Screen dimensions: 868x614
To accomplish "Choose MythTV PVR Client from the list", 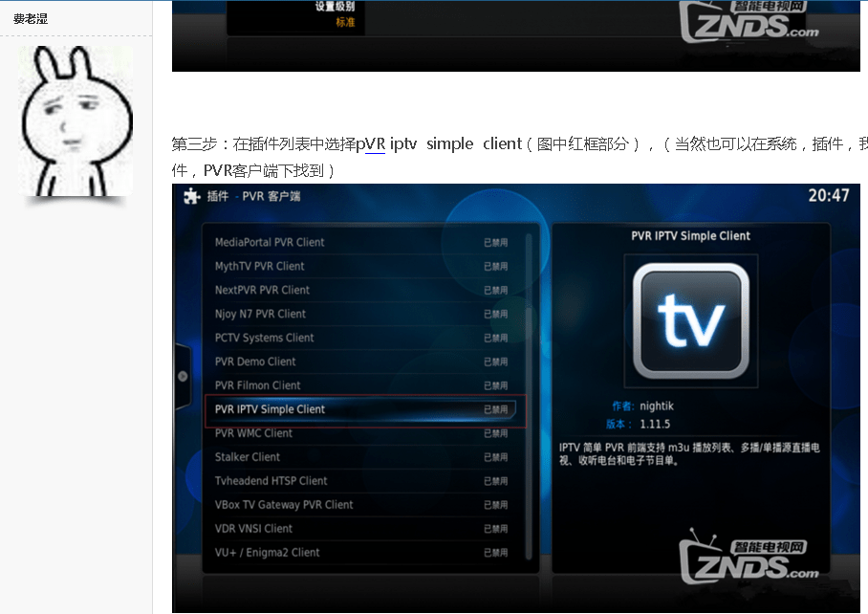I will [x=260, y=267].
